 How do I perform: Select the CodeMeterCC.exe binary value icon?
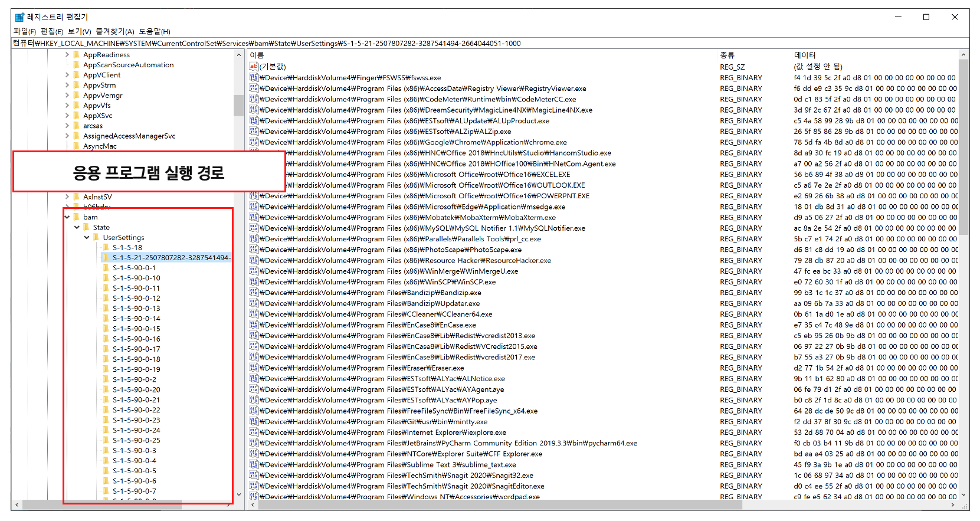coord(254,99)
